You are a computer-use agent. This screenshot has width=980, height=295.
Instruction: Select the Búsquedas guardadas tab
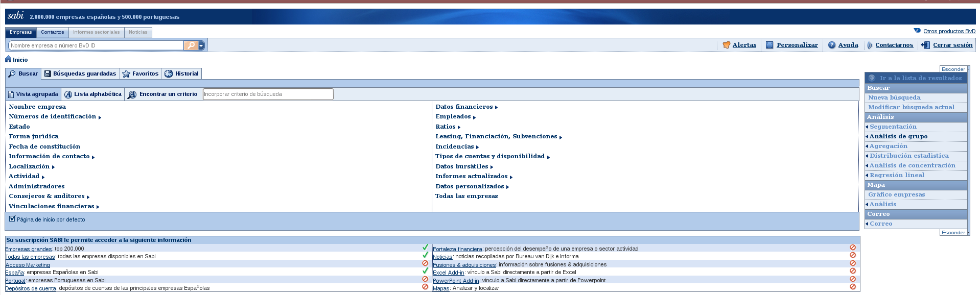[x=80, y=73]
